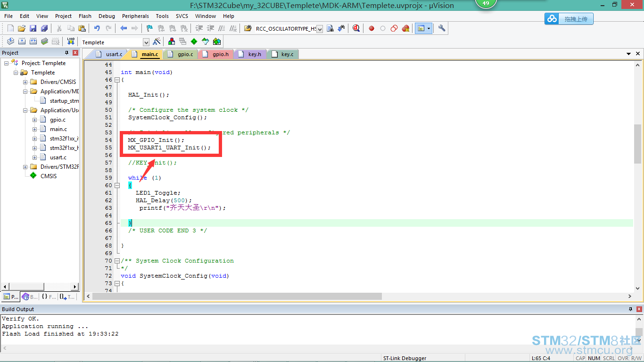Image resolution: width=644 pixels, height=362 pixels.
Task: Click the Comment selection icon
Action: point(222,28)
